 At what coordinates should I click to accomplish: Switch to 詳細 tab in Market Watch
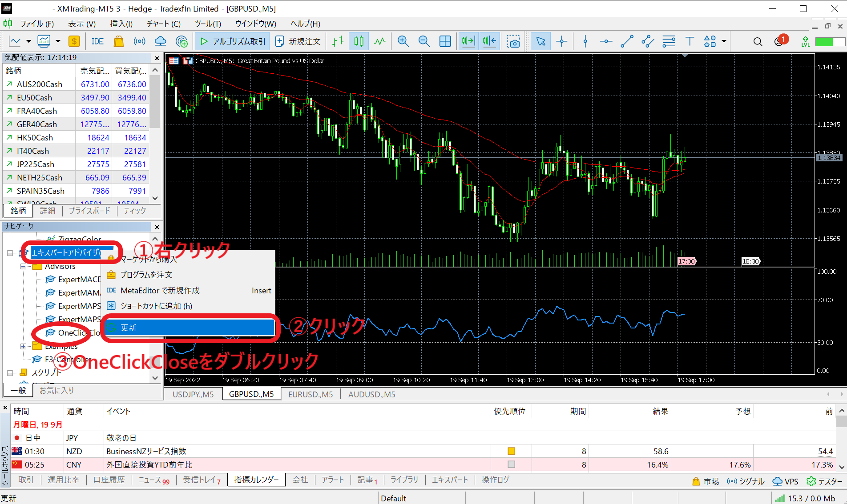point(48,211)
